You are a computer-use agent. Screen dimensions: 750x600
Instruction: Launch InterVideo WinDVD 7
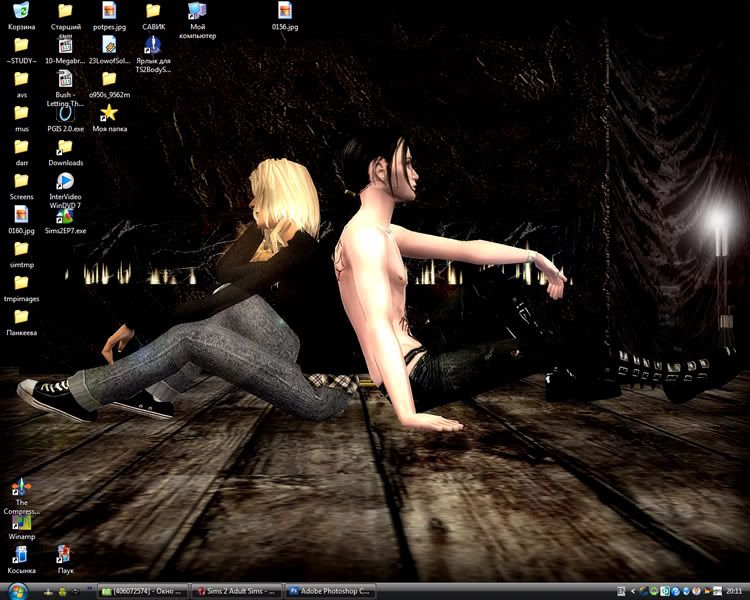65,190
